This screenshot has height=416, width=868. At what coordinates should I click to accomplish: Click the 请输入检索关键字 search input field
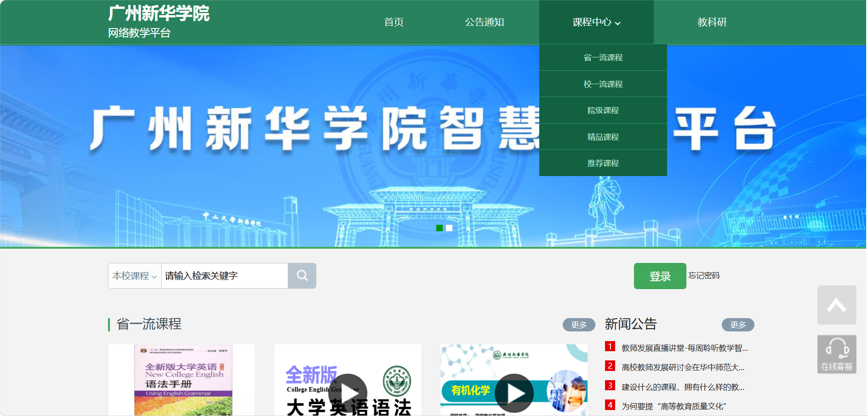tap(225, 276)
